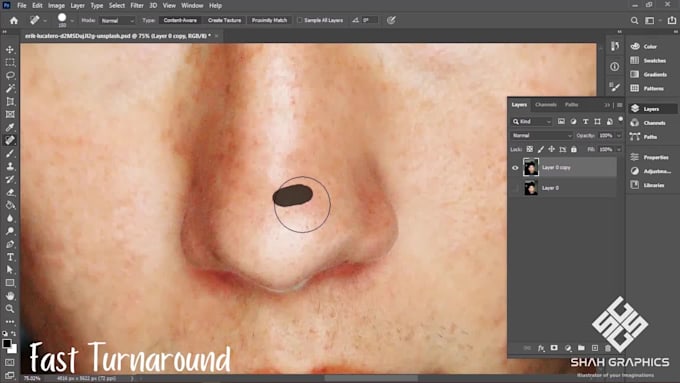Open the Opacity slider dropdown arrow
680x383 pixels.
619,136
